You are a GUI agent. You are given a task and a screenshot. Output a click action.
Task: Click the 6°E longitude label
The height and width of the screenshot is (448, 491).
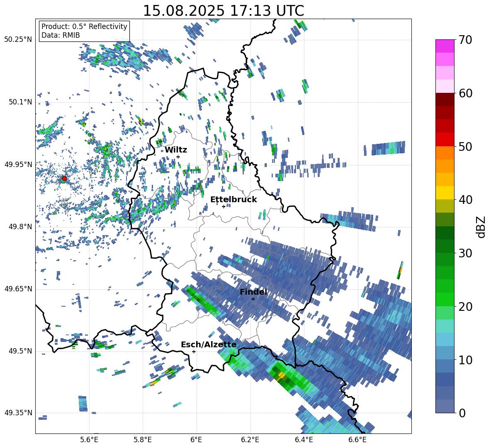(196, 440)
